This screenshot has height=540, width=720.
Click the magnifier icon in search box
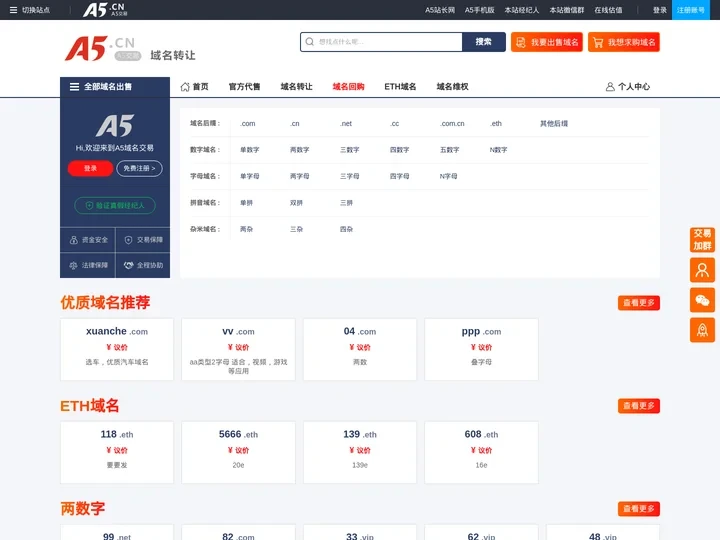coord(309,42)
